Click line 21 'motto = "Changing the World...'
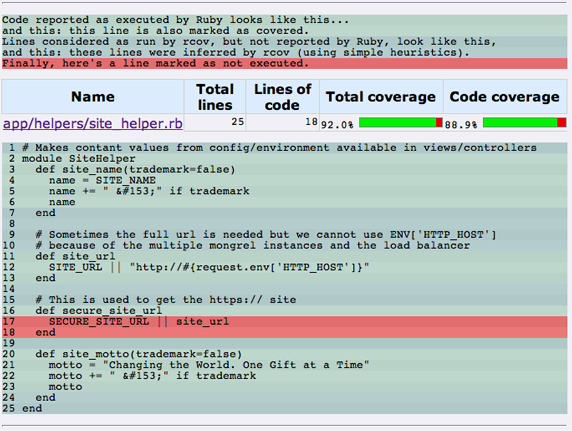The height and width of the screenshot is (432, 572). coord(285,365)
